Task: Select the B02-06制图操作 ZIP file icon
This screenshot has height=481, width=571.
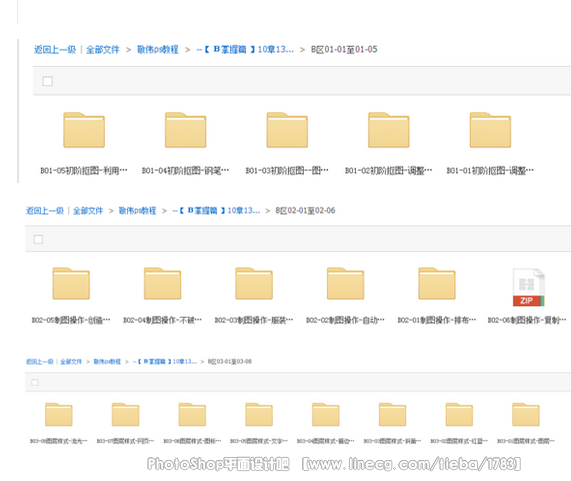Action: tap(528, 287)
